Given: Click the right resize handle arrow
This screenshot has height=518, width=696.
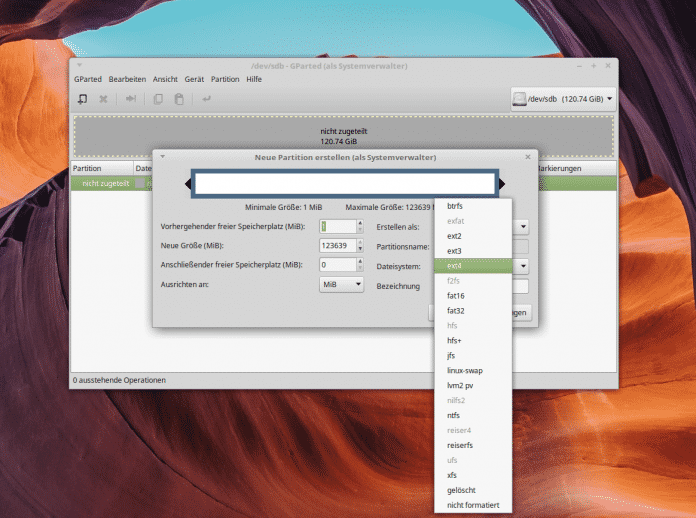Looking at the screenshot, I should pyautogui.click(x=502, y=184).
